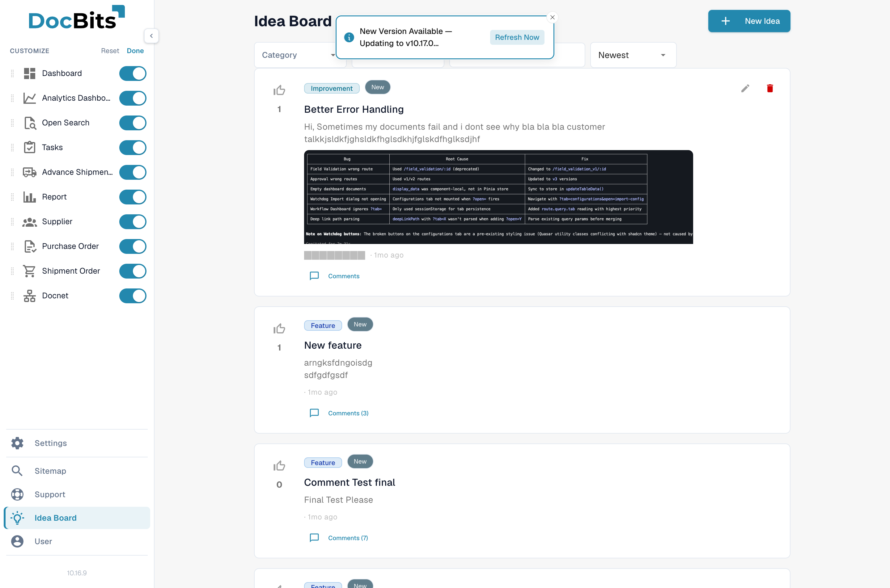890x588 pixels.
Task: Click Done in the Customize header
Action: (x=135, y=51)
